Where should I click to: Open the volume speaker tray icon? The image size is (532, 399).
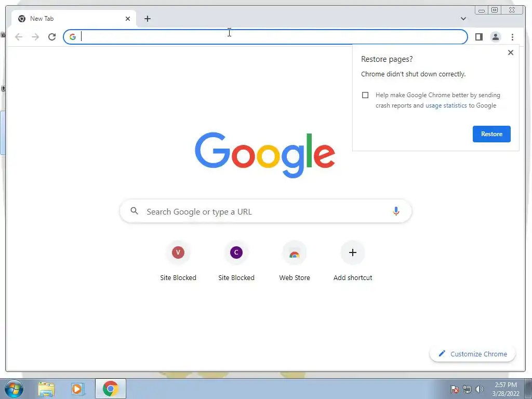point(480,389)
